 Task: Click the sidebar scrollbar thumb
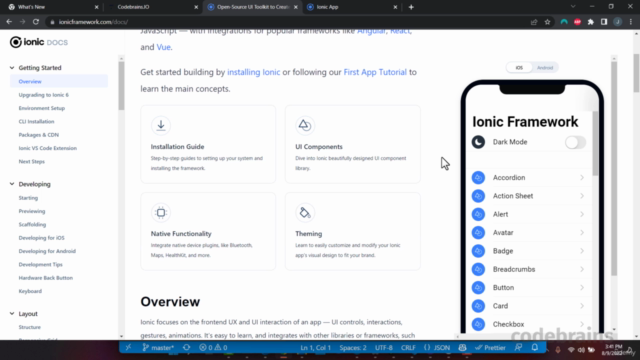(x=121, y=86)
